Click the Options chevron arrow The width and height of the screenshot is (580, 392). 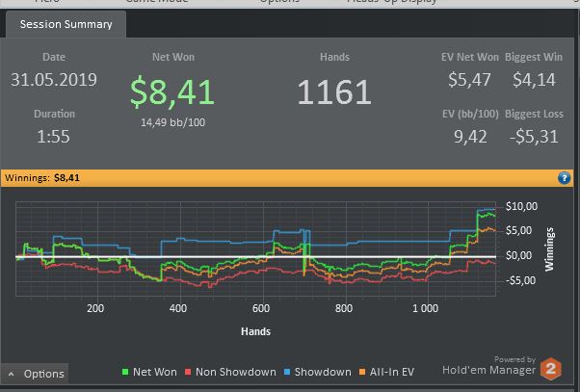[12, 374]
